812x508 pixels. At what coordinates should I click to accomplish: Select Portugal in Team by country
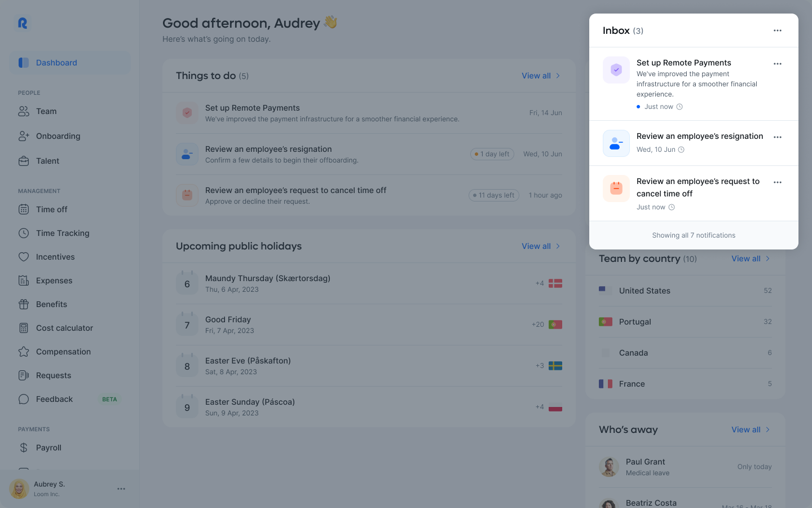point(685,322)
